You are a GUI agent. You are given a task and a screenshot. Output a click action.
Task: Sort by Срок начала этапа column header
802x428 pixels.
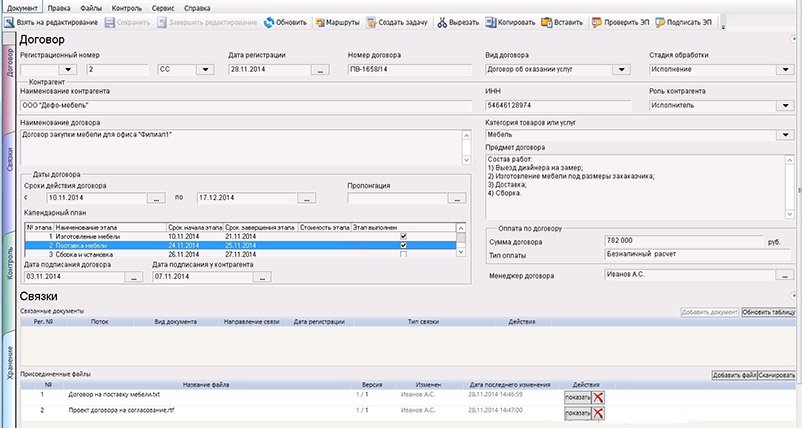[x=195, y=228]
